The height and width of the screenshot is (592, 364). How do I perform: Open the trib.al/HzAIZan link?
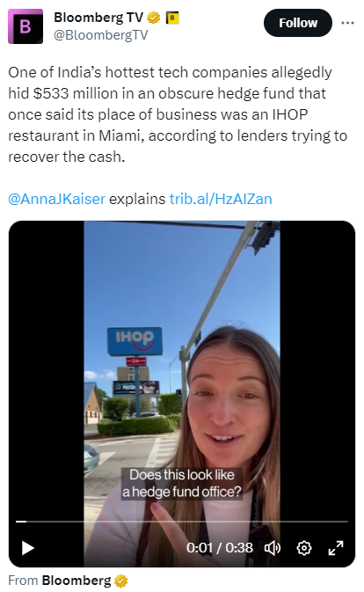(221, 199)
